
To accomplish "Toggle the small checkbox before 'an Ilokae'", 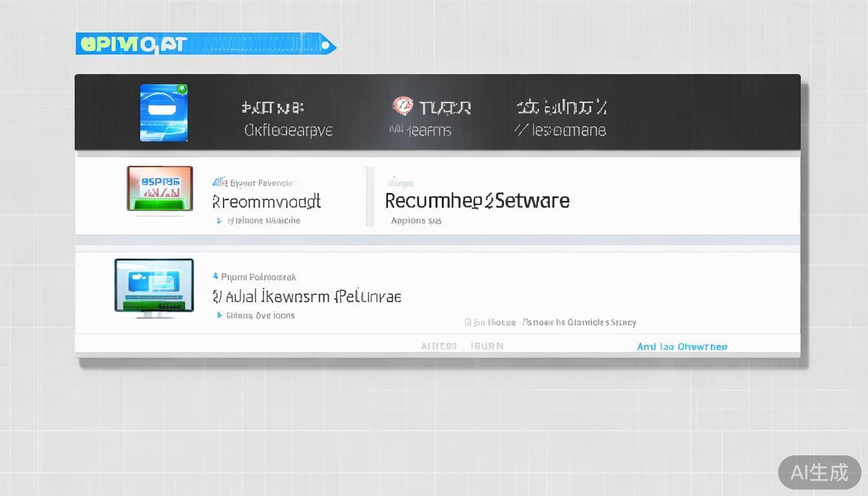I will coord(468,322).
